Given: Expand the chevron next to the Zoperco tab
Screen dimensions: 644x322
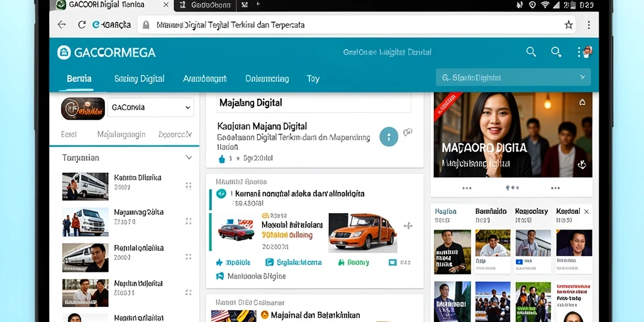Looking at the screenshot, I should (x=189, y=134).
